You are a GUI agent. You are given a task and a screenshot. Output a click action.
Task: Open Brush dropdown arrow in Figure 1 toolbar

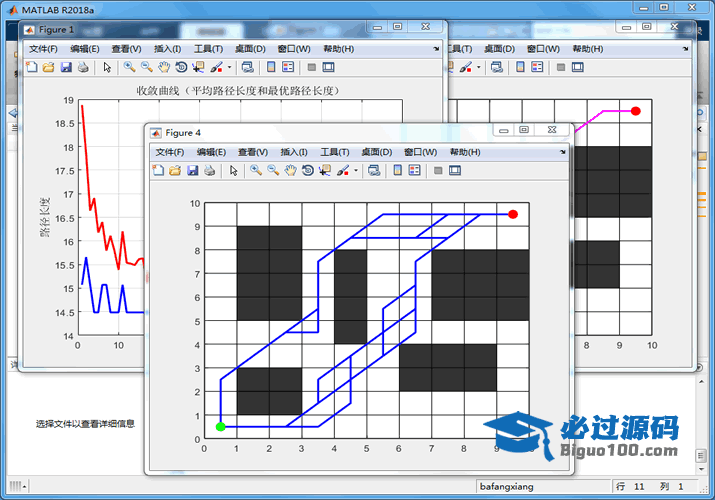tap(229, 67)
